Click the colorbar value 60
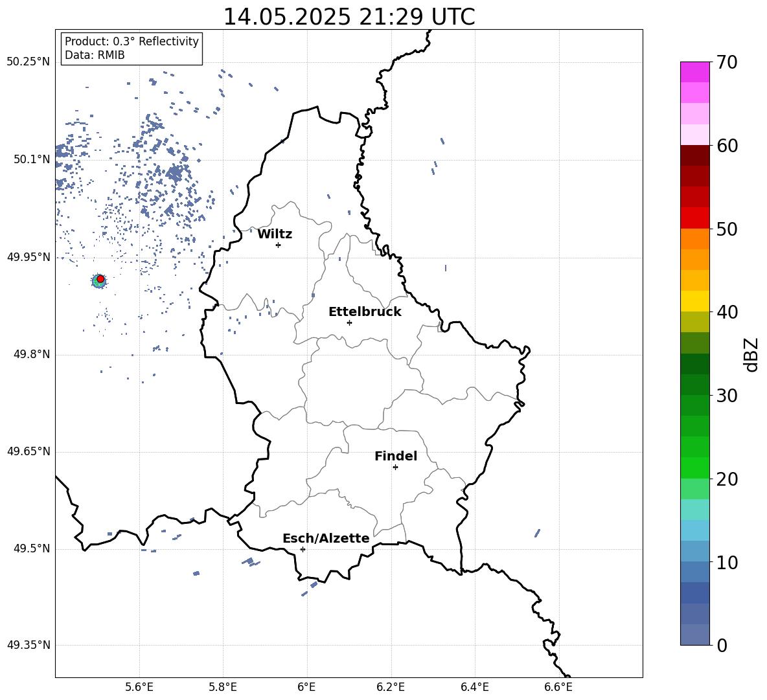 [x=727, y=146]
